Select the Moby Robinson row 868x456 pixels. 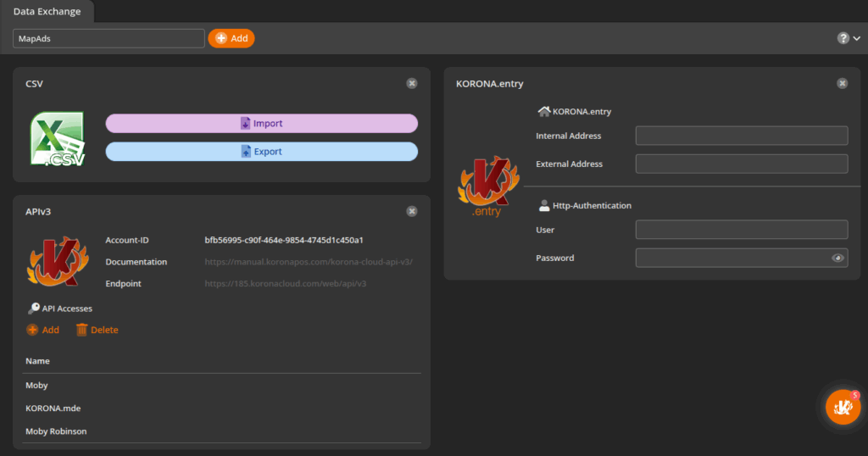pyautogui.click(x=221, y=431)
